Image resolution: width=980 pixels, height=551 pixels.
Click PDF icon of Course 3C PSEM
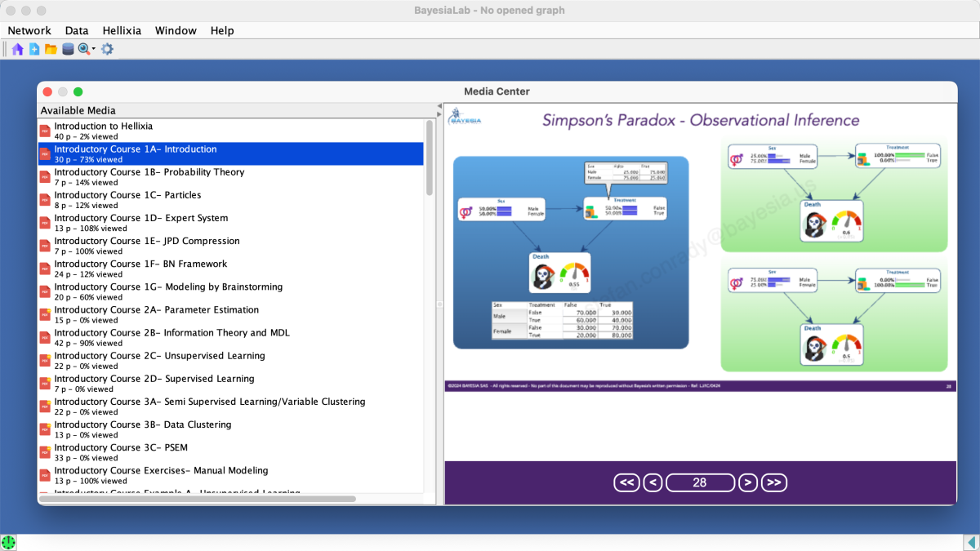point(45,451)
